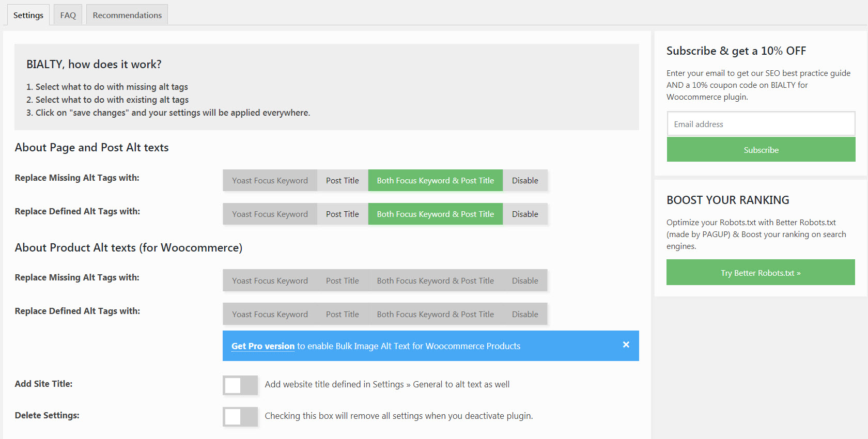Image resolution: width=868 pixels, height=439 pixels.
Task: Switch to the FAQ tab
Action: coord(68,15)
